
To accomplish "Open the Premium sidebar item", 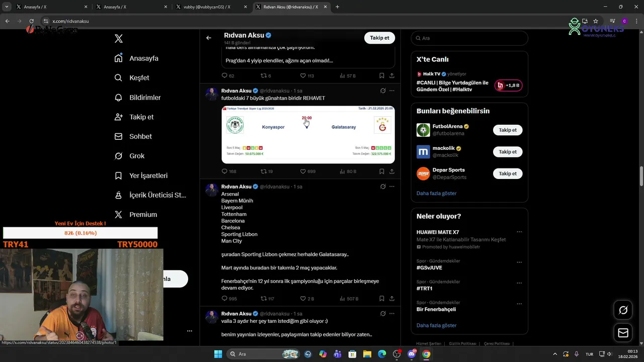I will [136, 215].
